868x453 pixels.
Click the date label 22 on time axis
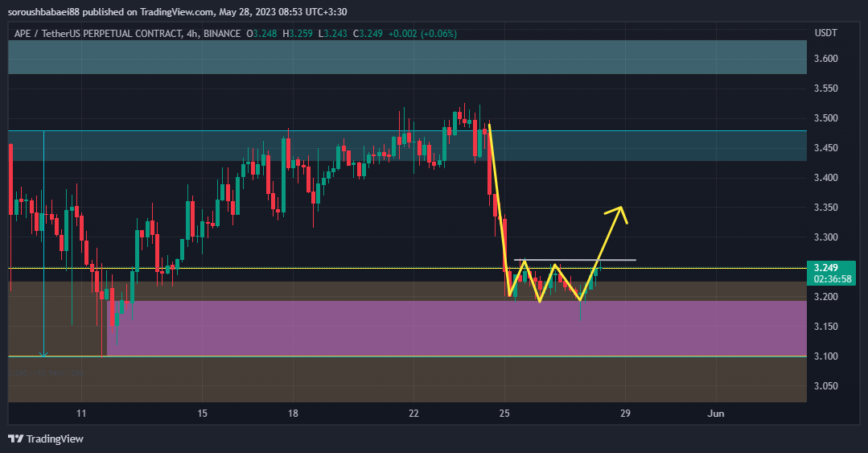click(x=413, y=414)
